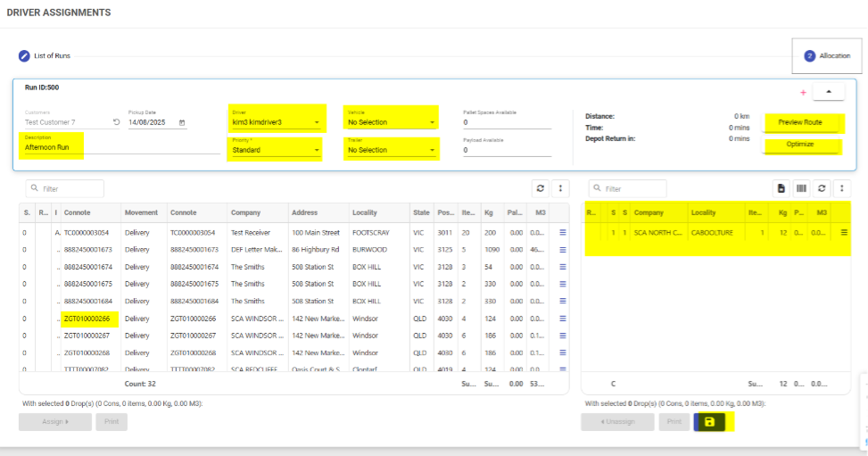
Task: Click the document icon above the right table
Action: (781, 188)
